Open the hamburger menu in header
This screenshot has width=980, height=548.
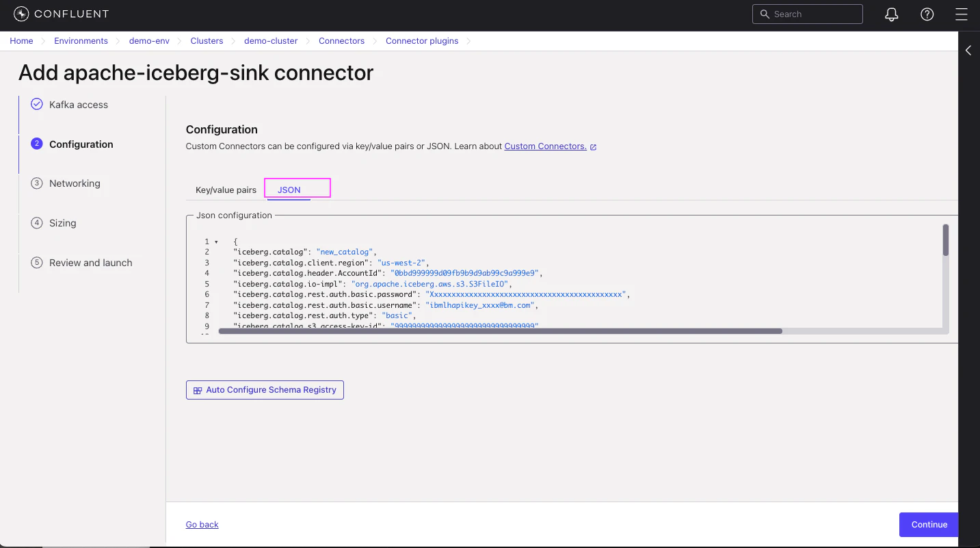tap(962, 14)
